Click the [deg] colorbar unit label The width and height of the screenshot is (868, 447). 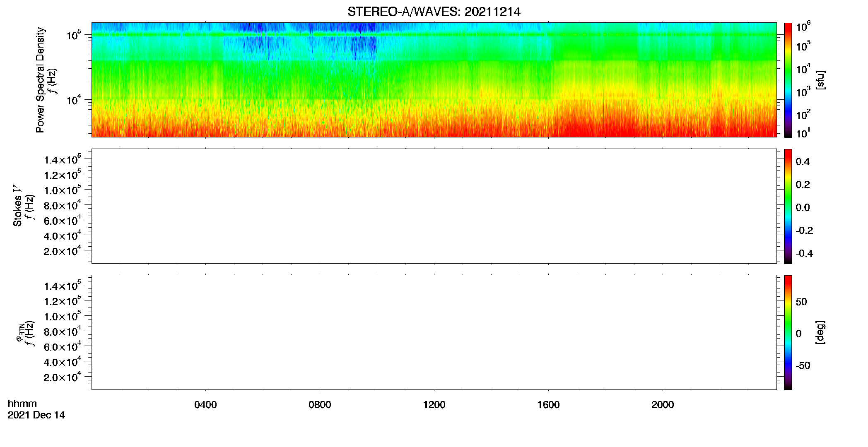[x=820, y=332]
